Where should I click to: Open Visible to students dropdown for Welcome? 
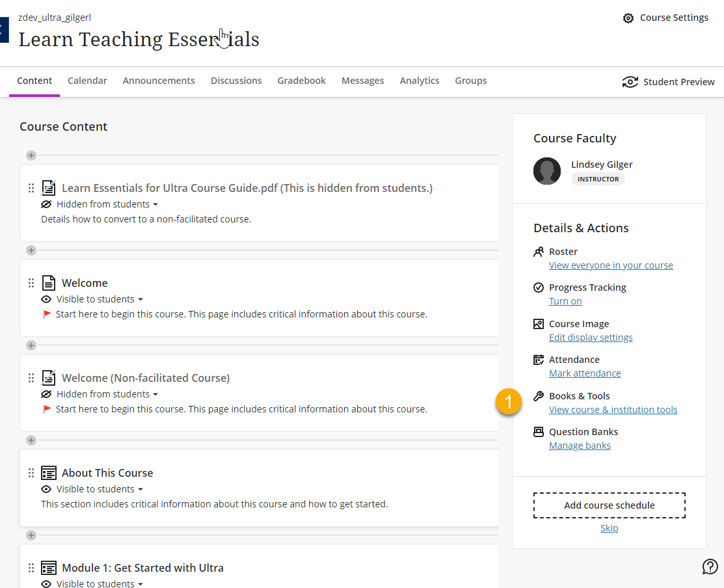pyautogui.click(x=100, y=299)
